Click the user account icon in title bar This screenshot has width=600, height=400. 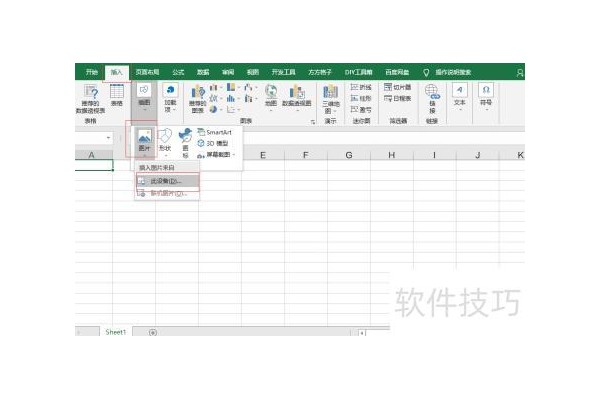[x=520, y=73]
